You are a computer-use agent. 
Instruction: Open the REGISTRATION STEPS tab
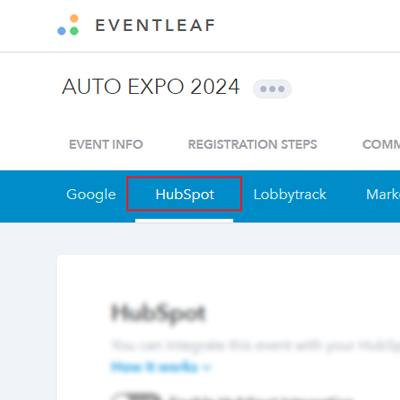point(253,144)
